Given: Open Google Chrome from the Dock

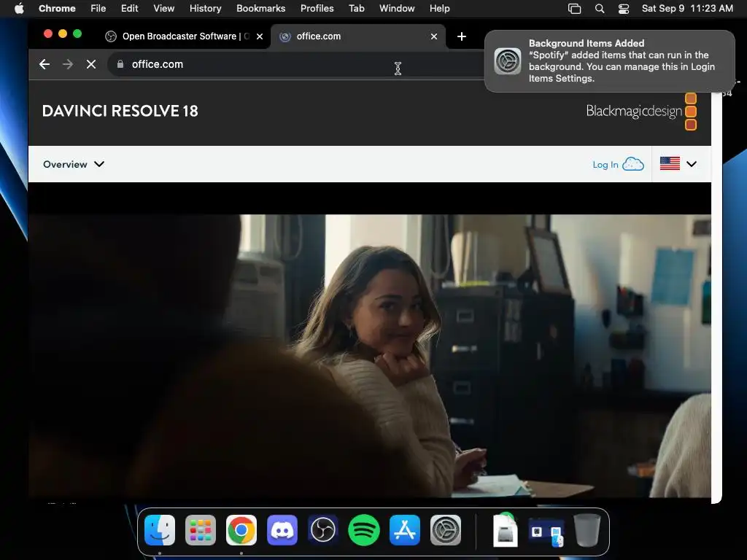Looking at the screenshot, I should [241, 530].
